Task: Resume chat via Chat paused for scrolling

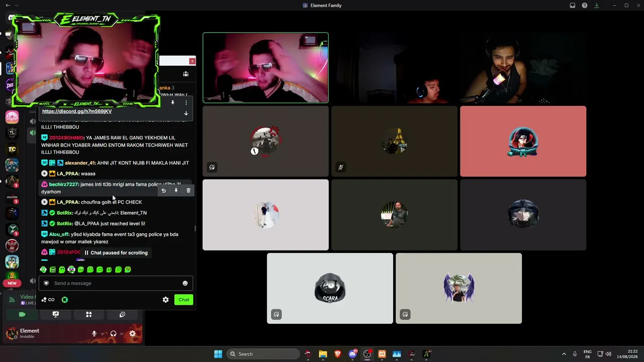Action: 116,253
